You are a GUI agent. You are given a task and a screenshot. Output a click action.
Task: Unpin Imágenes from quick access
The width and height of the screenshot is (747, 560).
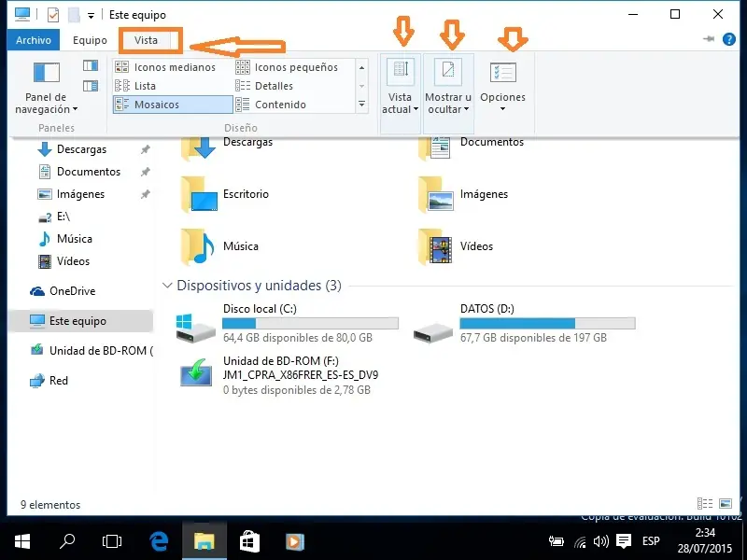[x=146, y=194]
